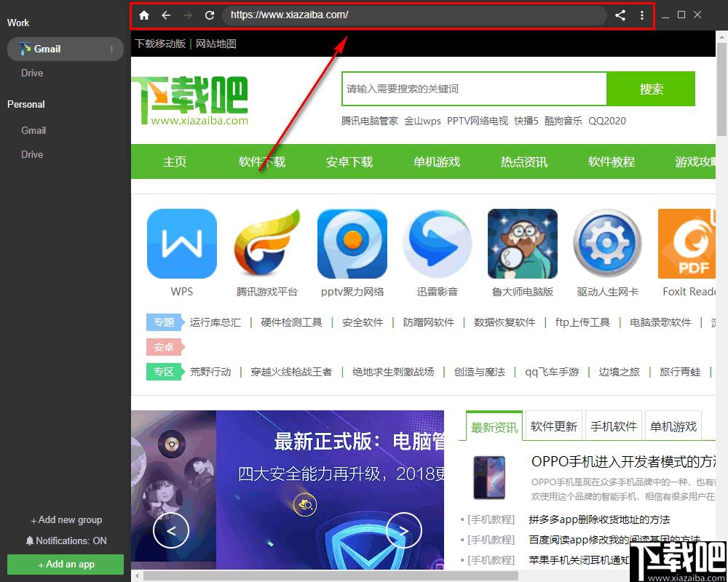Open the share icon in toolbar
The image size is (728, 582).
620,15
